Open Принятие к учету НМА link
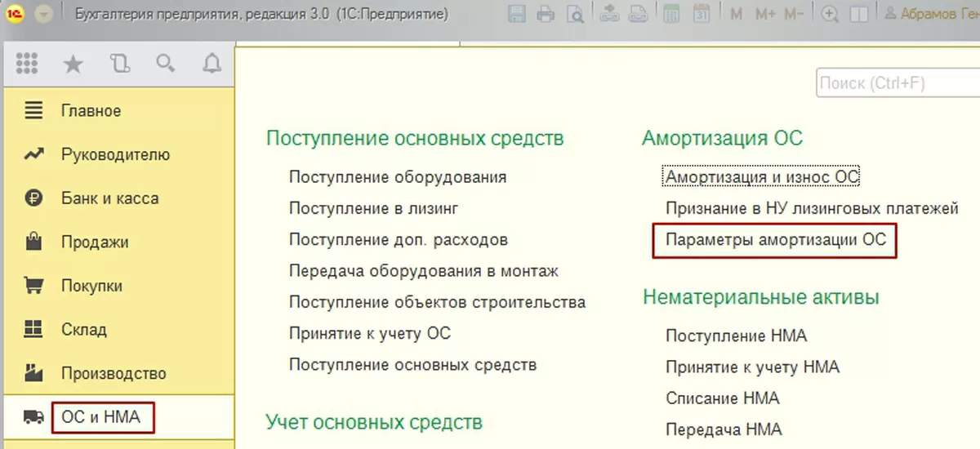The width and height of the screenshot is (980, 449). coord(752,367)
